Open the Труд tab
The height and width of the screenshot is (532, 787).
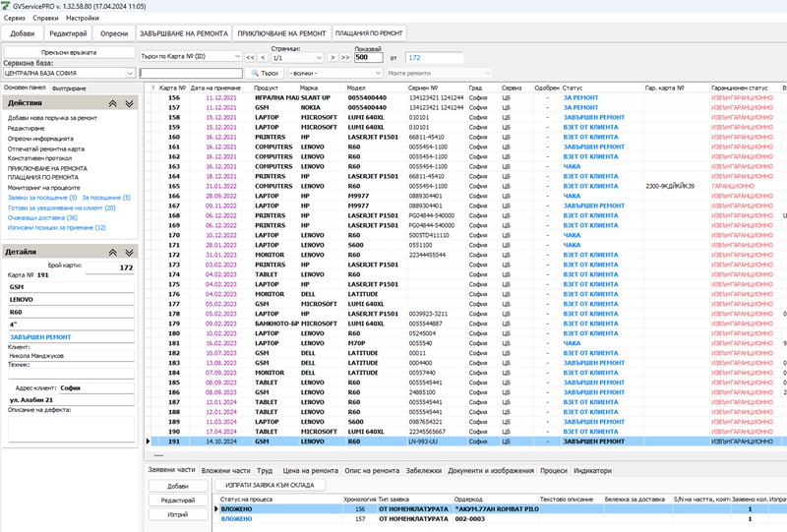[x=265, y=471]
